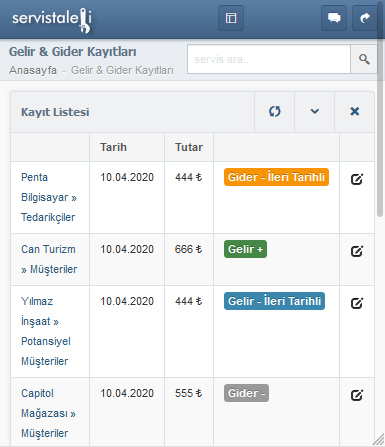Toggle the sidebar layout icon in header
The image size is (385, 447).
(231, 18)
